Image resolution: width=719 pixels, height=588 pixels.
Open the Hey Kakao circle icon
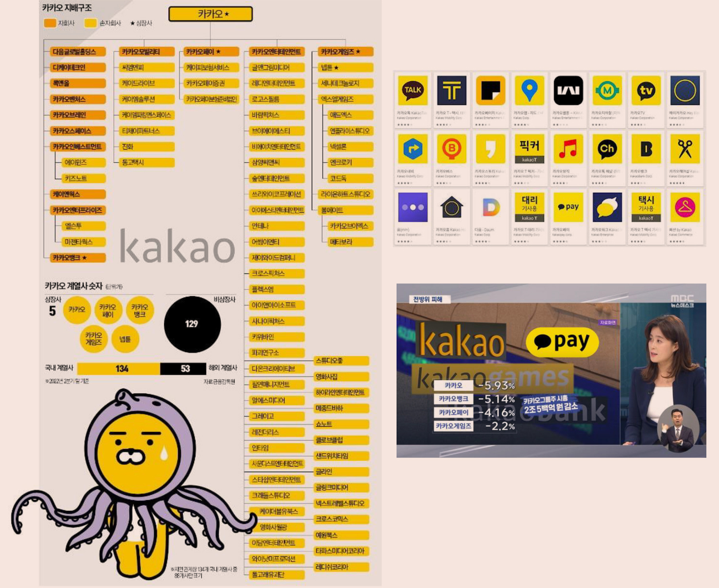click(685, 90)
